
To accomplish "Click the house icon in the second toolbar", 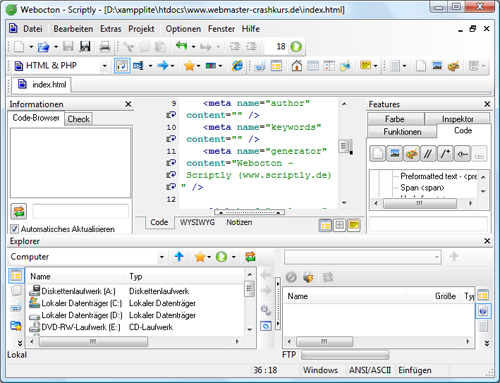I will click(x=296, y=66).
